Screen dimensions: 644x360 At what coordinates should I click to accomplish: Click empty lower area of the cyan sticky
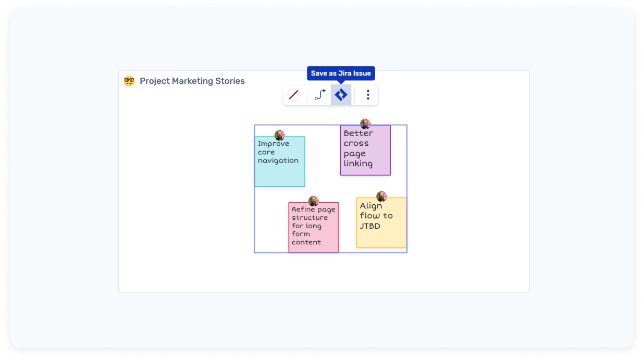click(x=279, y=177)
